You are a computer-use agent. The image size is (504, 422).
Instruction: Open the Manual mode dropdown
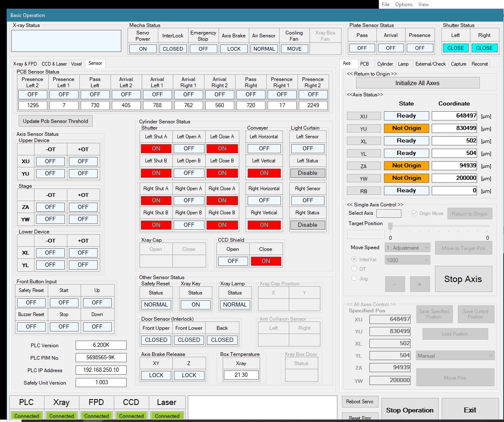[455, 356]
